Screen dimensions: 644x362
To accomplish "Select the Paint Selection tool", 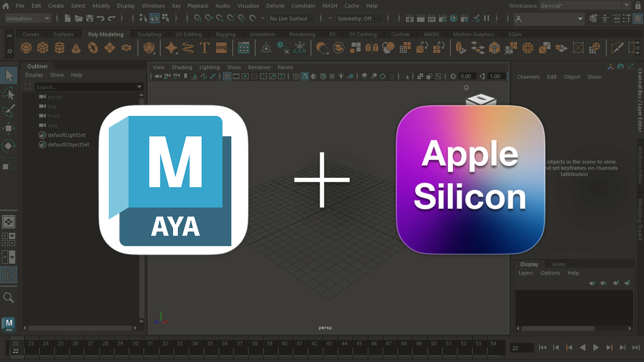I will 9,111.
